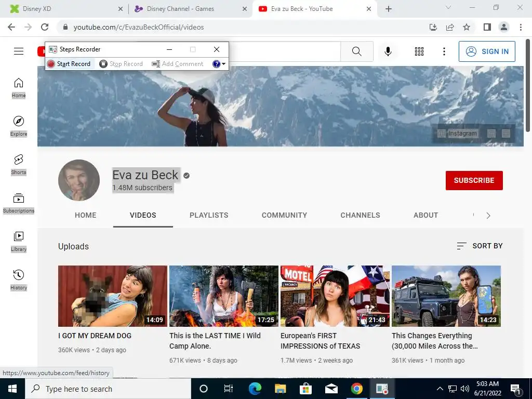Open the I GOT MY DREAM DOG thumbnail
532x399 pixels.
tap(113, 296)
